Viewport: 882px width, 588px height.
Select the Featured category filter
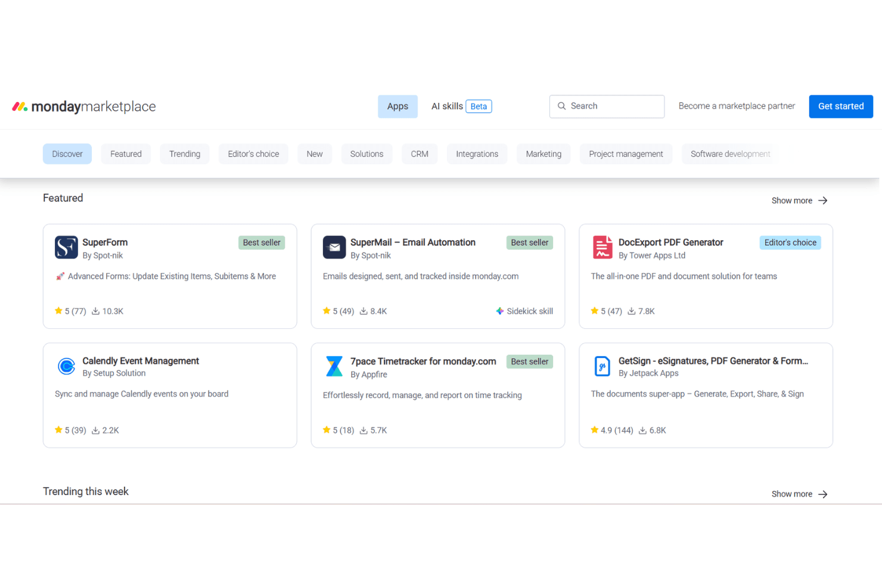tap(126, 154)
